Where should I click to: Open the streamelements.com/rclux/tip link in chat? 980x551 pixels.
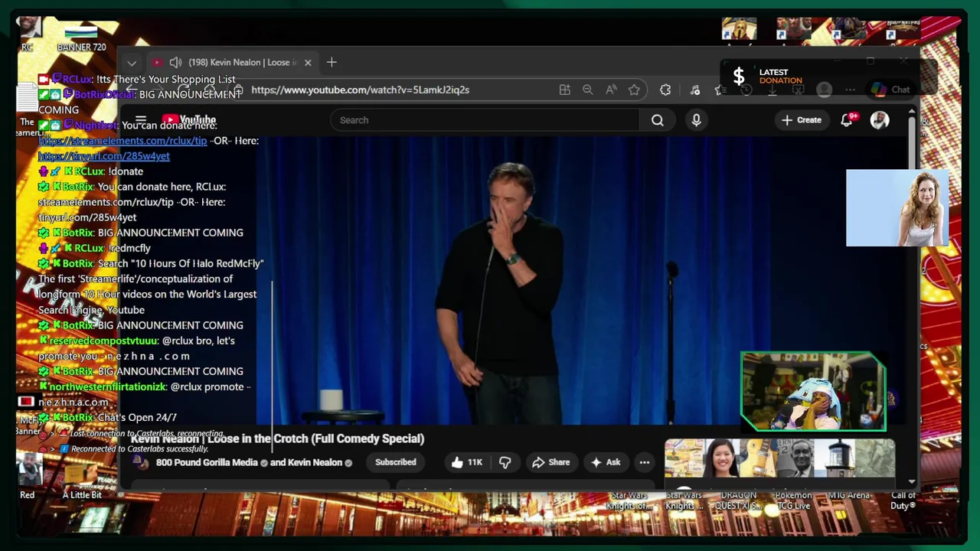(x=122, y=141)
